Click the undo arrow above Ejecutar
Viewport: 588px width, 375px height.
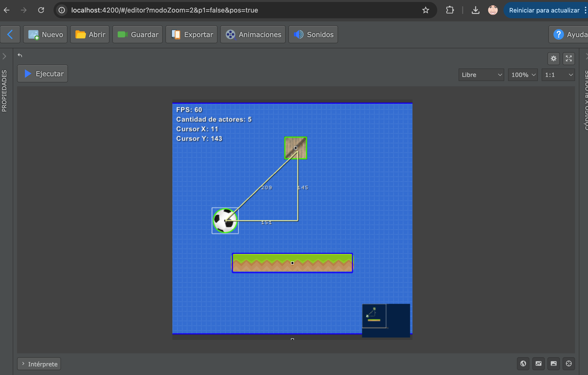coord(20,56)
